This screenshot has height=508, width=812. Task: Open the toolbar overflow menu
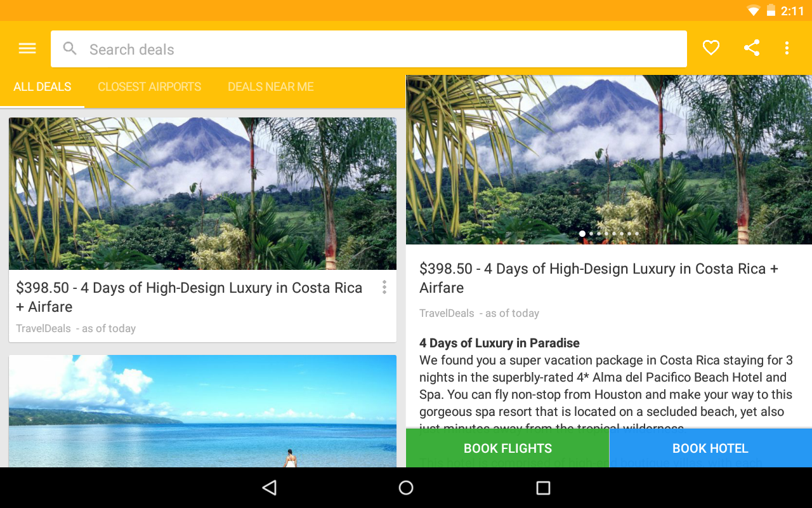[787, 48]
